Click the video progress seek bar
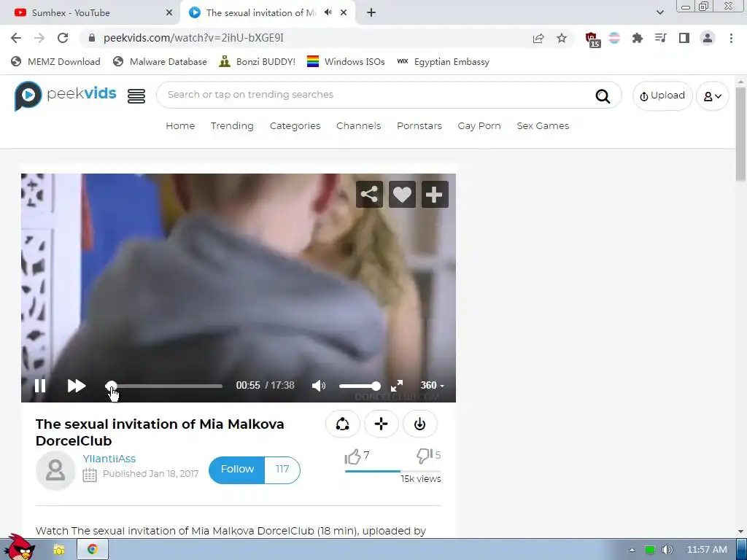The image size is (747, 560). pyautogui.click(x=164, y=386)
